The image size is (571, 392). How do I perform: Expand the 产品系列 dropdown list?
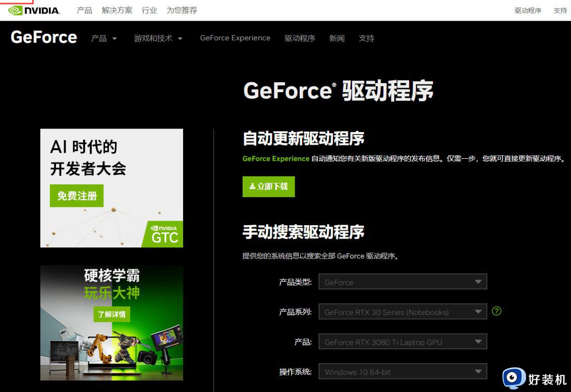(403, 312)
